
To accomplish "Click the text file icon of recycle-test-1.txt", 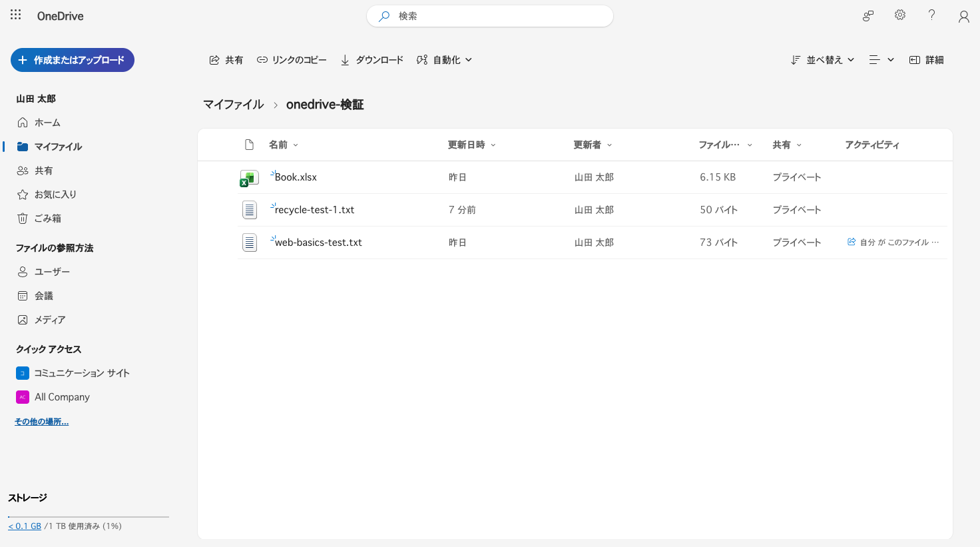I will pyautogui.click(x=250, y=210).
